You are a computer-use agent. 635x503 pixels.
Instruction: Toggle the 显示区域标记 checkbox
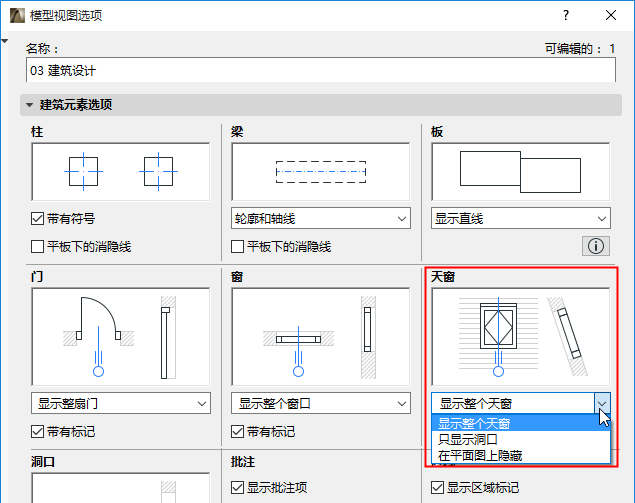tap(437, 488)
